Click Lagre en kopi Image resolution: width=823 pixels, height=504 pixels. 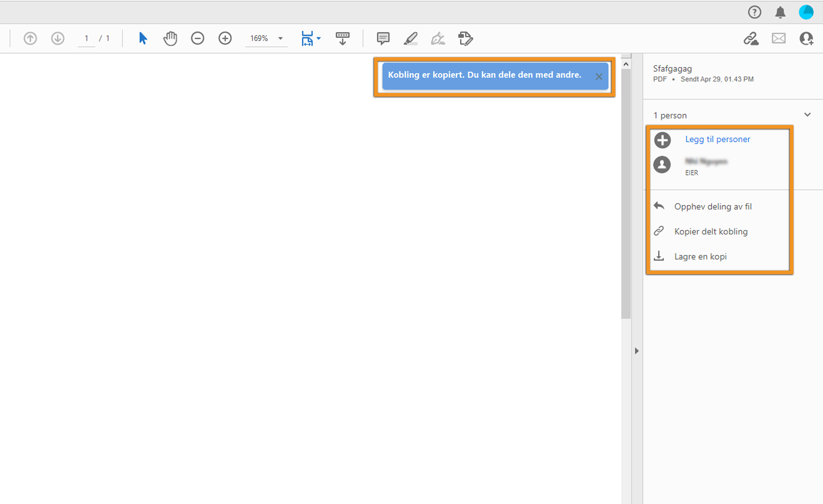(x=700, y=256)
